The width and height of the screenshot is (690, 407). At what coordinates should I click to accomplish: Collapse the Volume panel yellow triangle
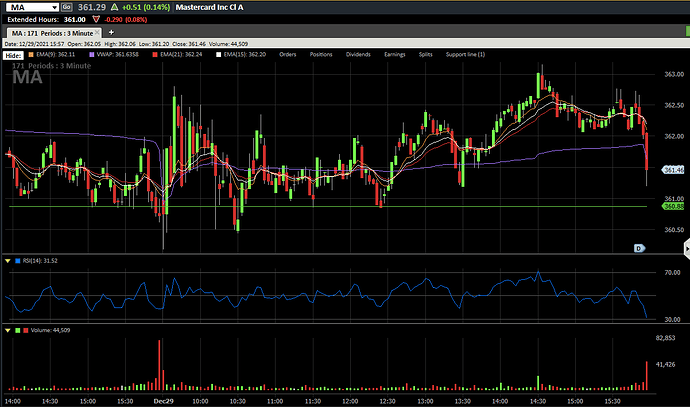click(7, 330)
